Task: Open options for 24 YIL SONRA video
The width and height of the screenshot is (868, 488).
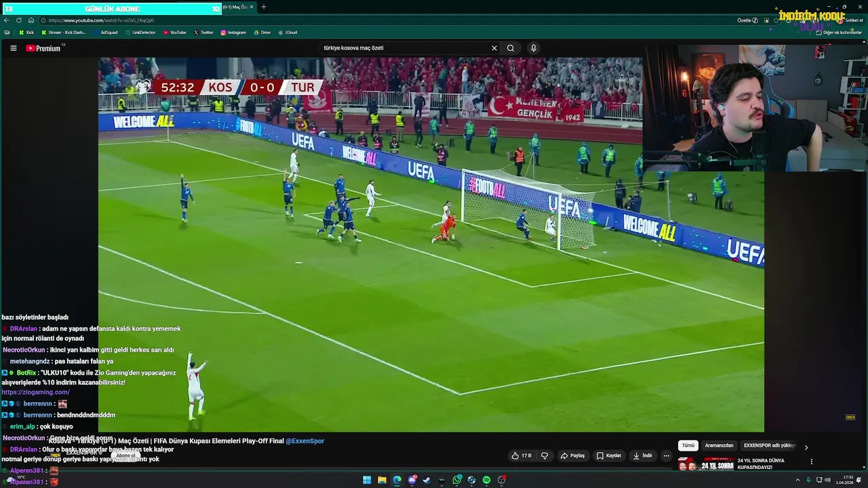Action: pos(812,462)
